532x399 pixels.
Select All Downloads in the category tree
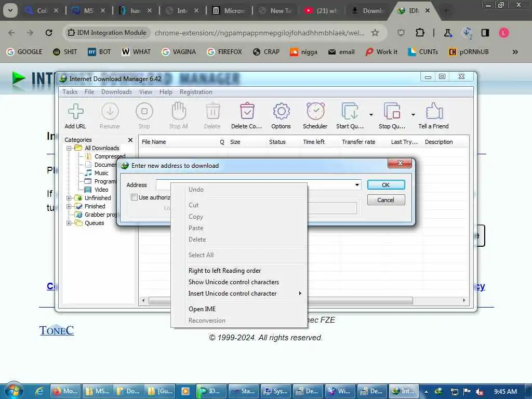point(102,148)
